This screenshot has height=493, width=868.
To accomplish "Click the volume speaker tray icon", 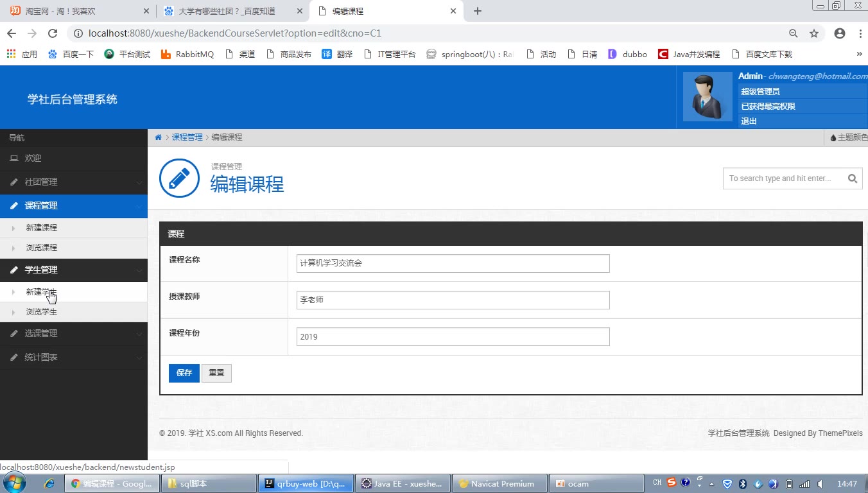I will [x=820, y=484].
